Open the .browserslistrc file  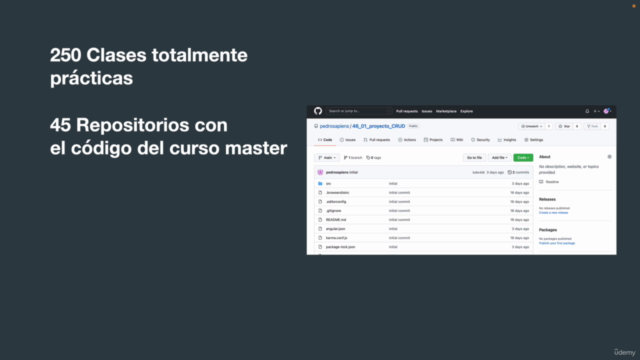click(338, 193)
